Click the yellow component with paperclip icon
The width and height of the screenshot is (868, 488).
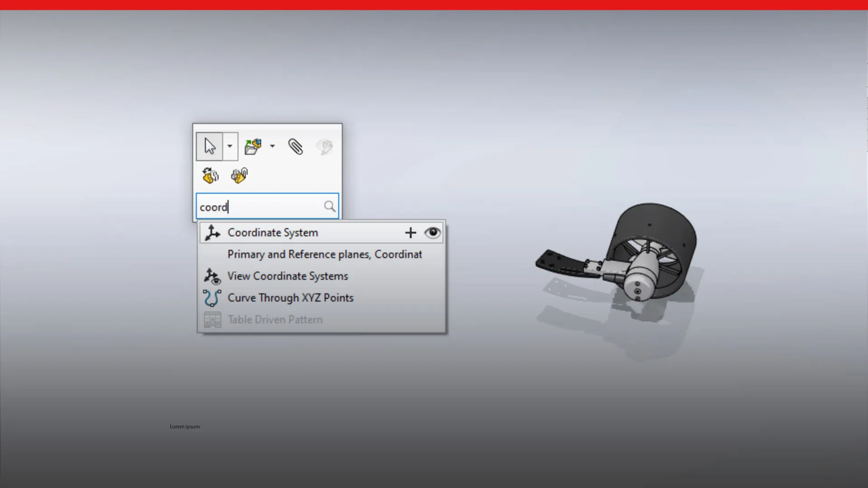pyautogui.click(x=240, y=175)
